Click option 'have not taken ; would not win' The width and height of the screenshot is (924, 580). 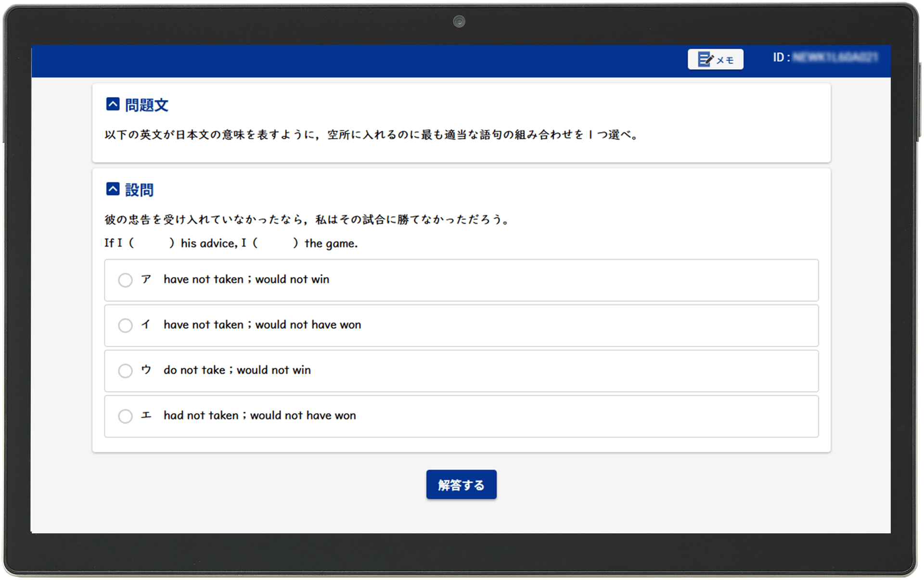coord(246,279)
